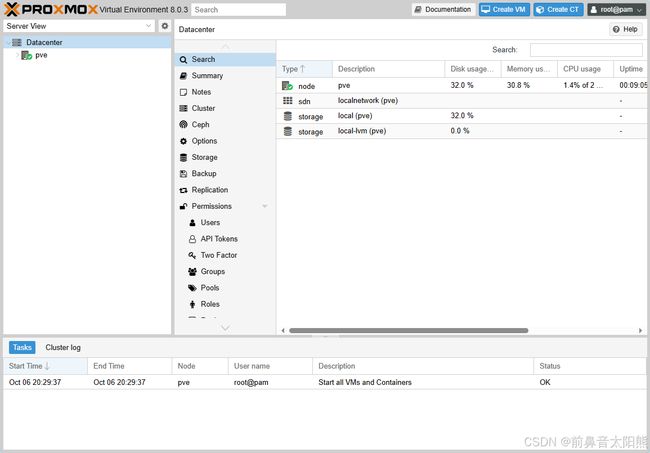Open Ceph via its spiral icon
The width and height of the screenshot is (650, 453).
click(183, 124)
